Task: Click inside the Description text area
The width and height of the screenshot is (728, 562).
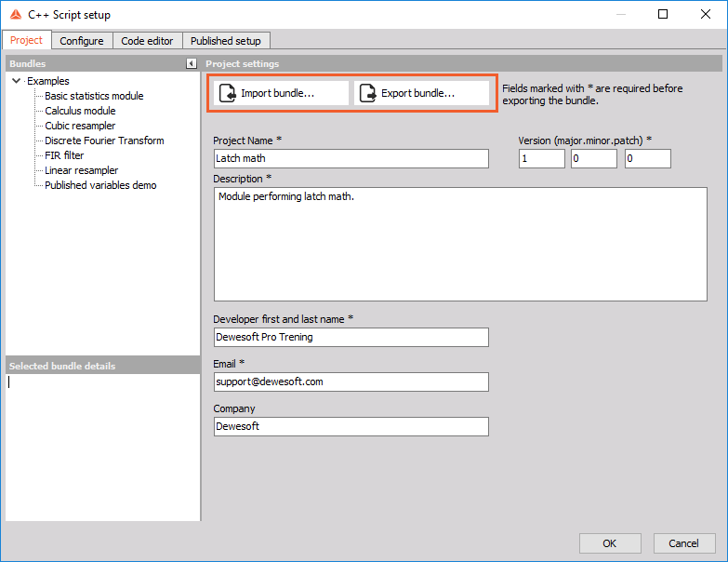Action: point(460,245)
